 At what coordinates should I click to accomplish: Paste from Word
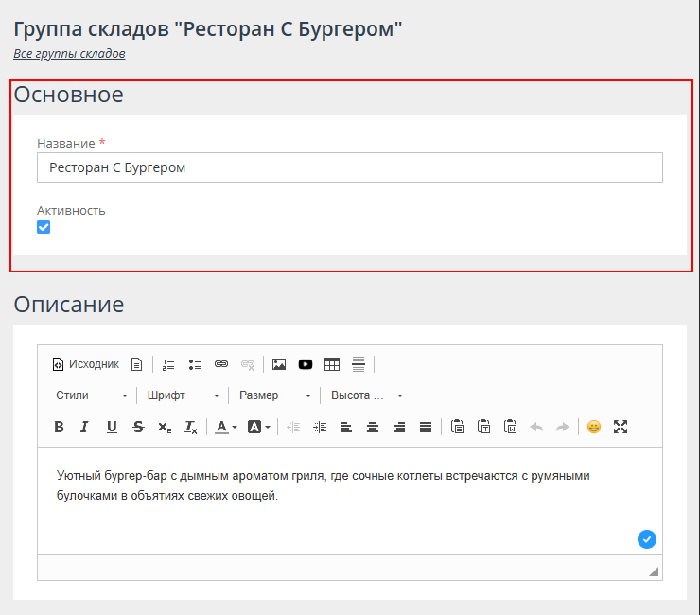point(510,428)
